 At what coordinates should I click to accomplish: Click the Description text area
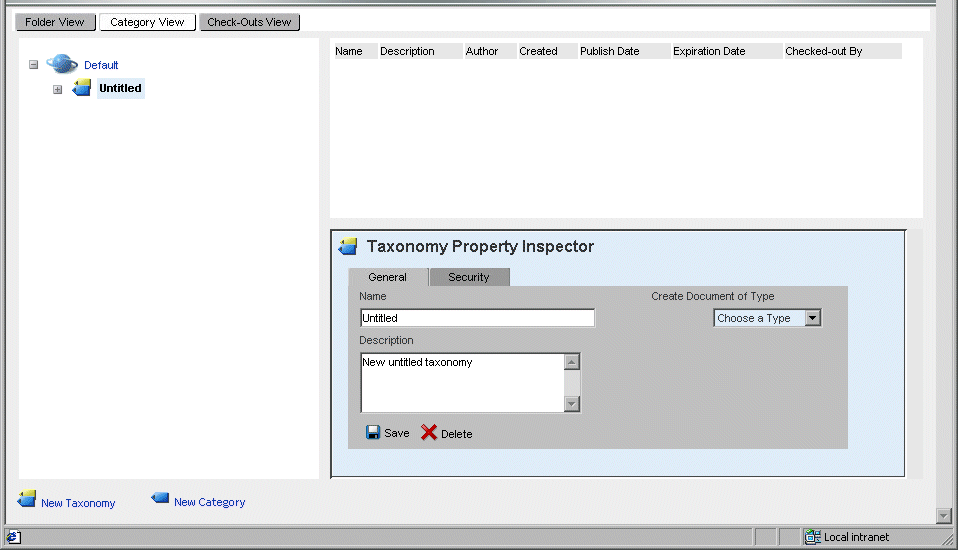click(463, 383)
